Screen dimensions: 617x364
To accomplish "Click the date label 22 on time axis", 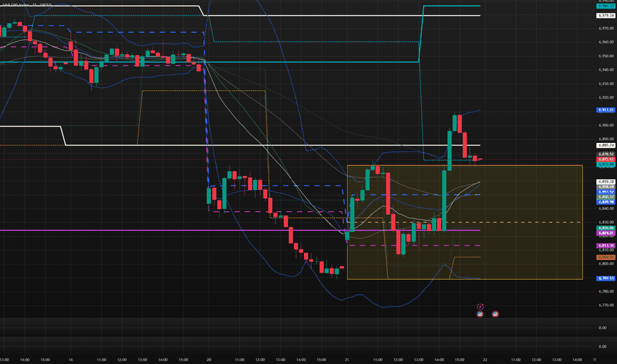I will pyautogui.click(x=485, y=359).
